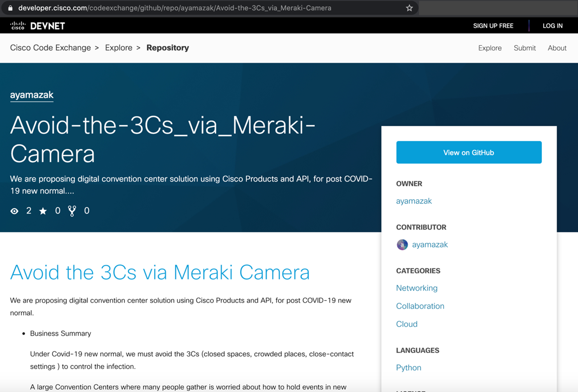This screenshot has width=578, height=392.
Task: Click the LOG IN option
Action: tap(552, 25)
